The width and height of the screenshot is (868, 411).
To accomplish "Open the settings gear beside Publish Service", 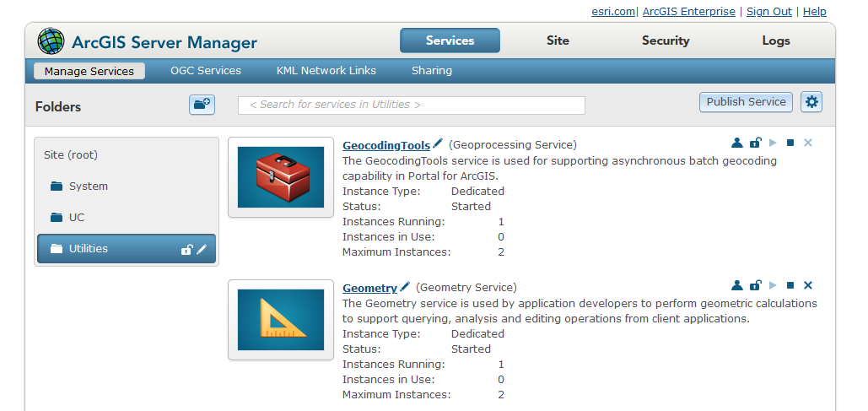I will click(x=811, y=102).
